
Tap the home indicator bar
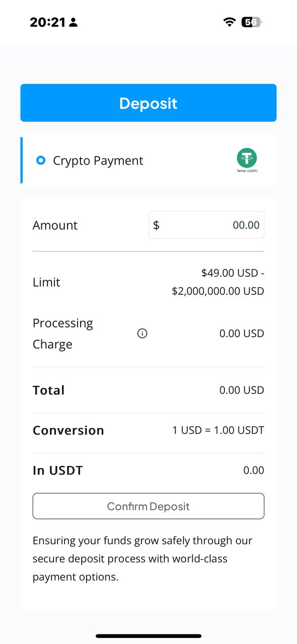[148, 636]
